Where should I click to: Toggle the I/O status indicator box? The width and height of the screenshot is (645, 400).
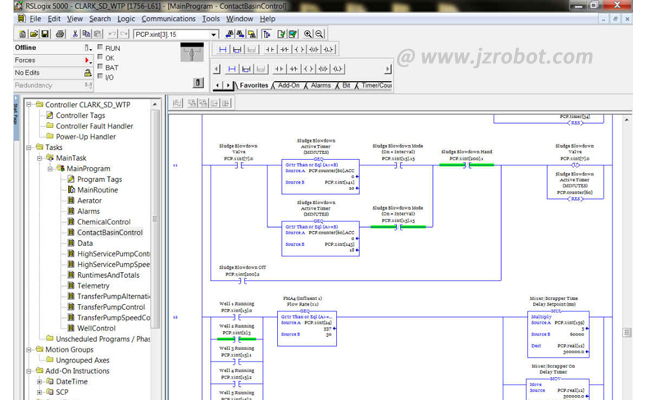coord(99,77)
